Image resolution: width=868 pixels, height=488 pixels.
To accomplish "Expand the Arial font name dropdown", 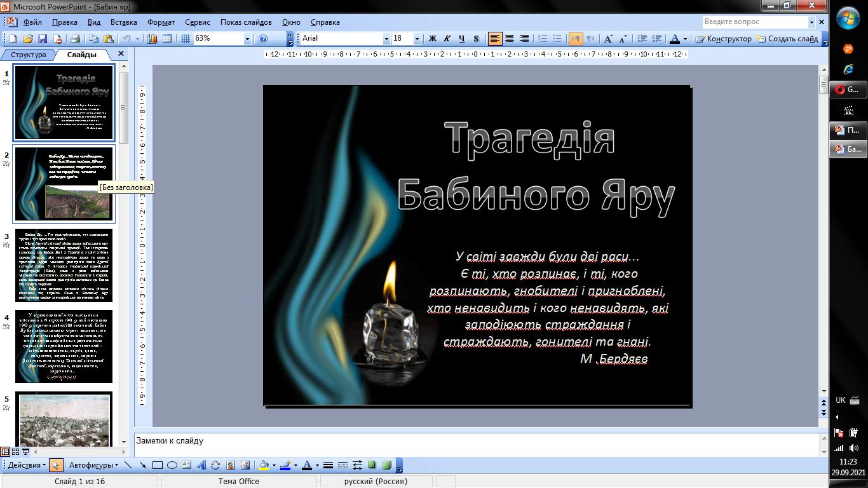I will tap(386, 39).
